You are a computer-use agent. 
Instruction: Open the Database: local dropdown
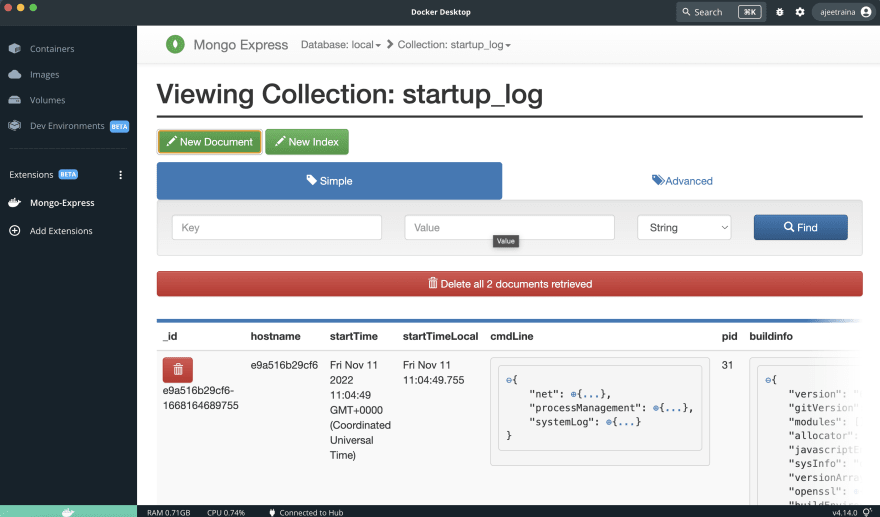pos(341,45)
